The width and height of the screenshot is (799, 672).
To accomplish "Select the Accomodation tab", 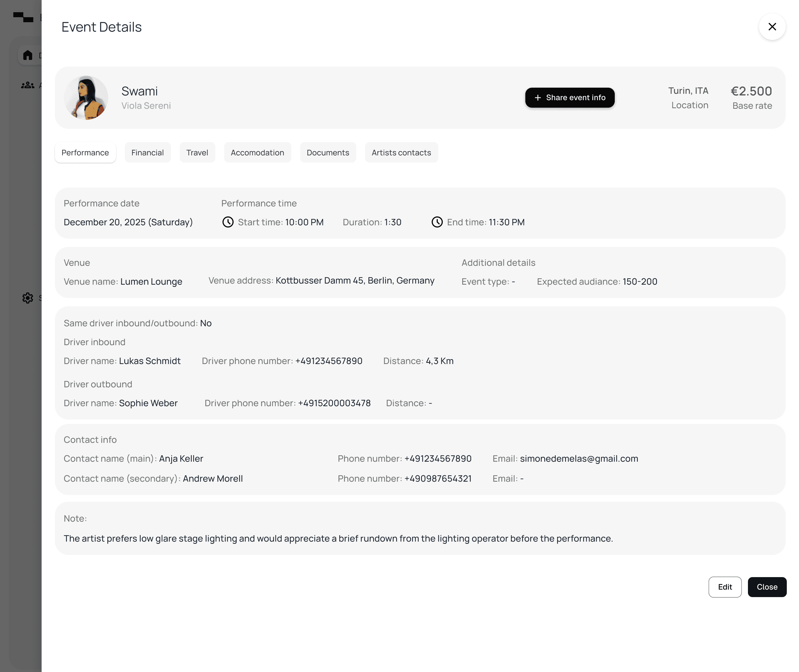I will 257,152.
